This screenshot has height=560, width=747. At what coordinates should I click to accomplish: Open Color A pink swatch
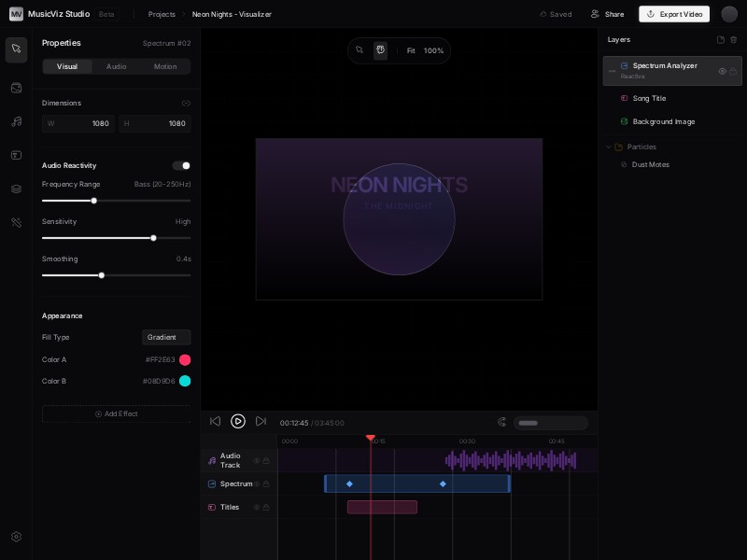[x=185, y=360]
